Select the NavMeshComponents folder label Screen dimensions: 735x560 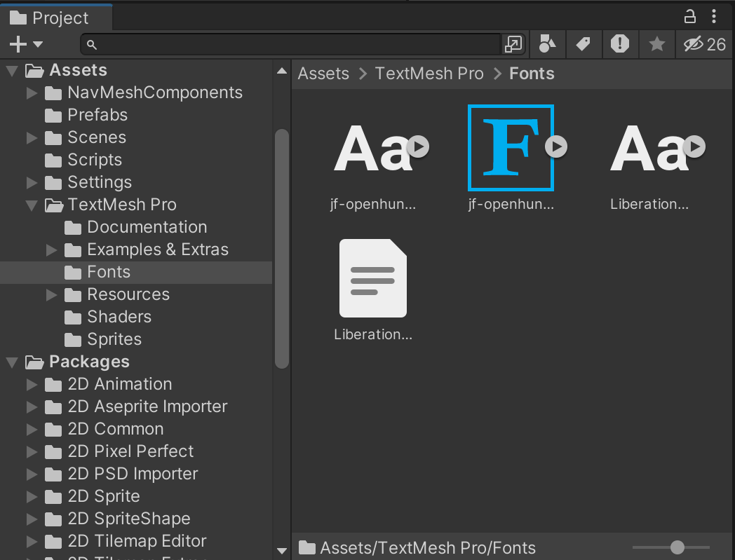[155, 93]
